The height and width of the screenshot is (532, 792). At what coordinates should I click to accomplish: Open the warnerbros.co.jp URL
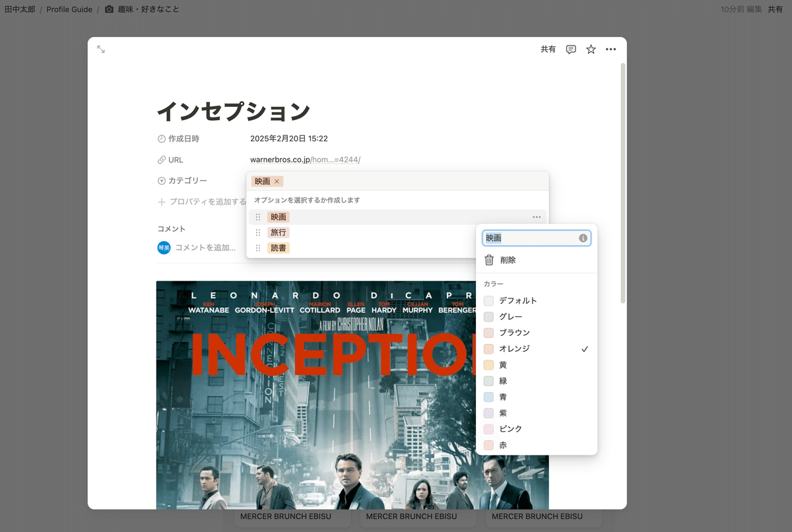[x=306, y=160]
